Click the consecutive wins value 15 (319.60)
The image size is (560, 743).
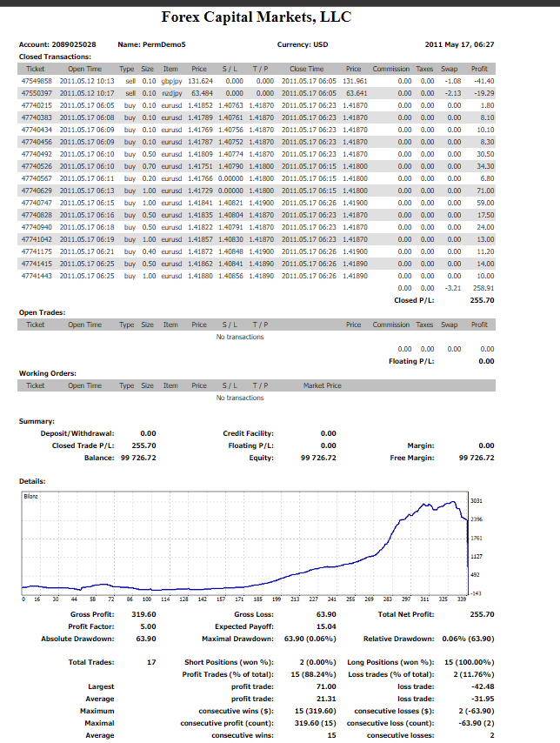click(315, 712)
